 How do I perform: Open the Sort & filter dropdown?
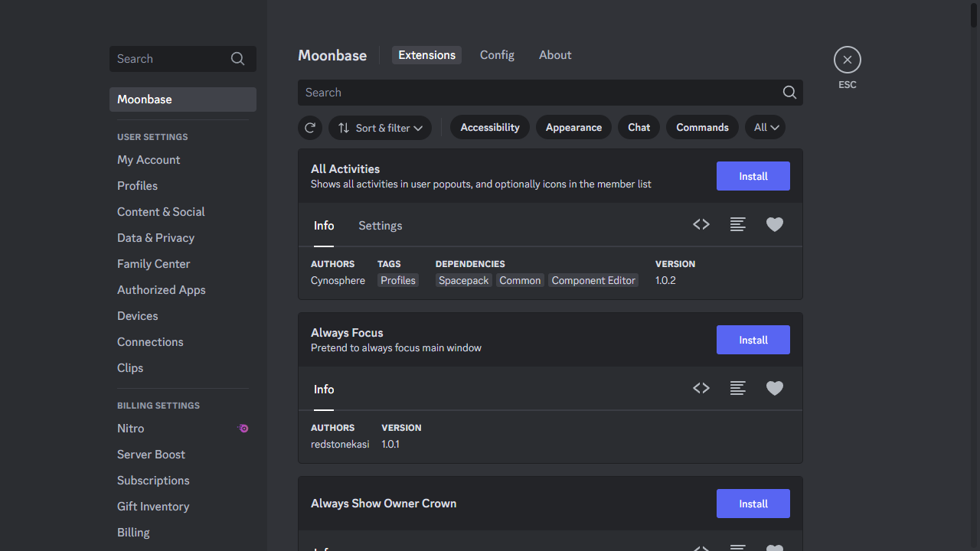tap(380, 127)
